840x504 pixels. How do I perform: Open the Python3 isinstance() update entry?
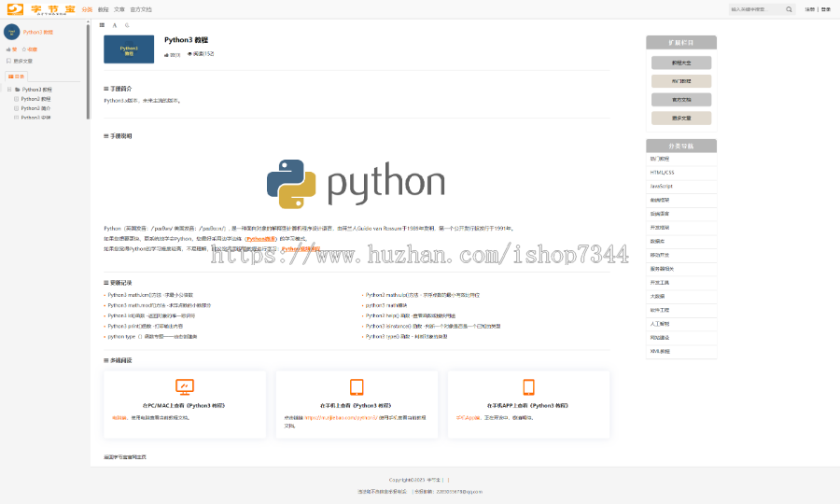tap(433, 326)
